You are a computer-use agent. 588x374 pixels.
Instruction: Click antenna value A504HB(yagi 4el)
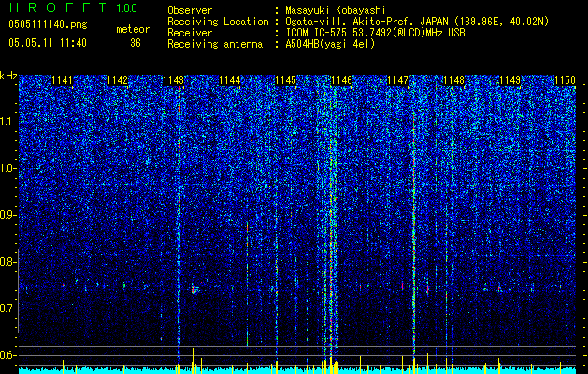click(x=330, y=44)
